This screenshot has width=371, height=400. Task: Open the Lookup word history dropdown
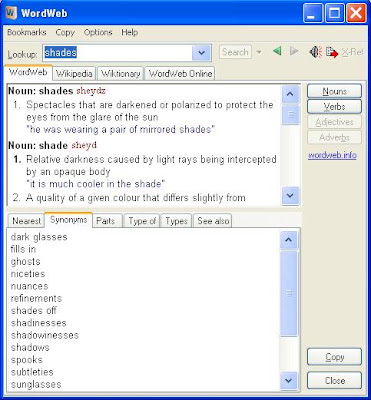(x=201, y=53)
